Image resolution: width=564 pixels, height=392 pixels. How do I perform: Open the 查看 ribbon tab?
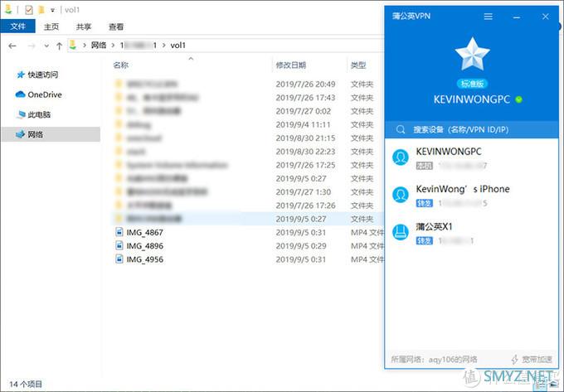click(x=116, y=27)
